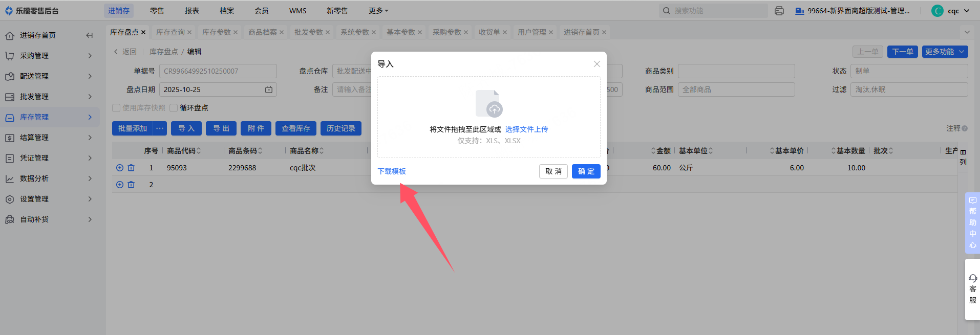980x335 pixels.
Task: Click the 确定 button in dialog
Action: point(586,171)
